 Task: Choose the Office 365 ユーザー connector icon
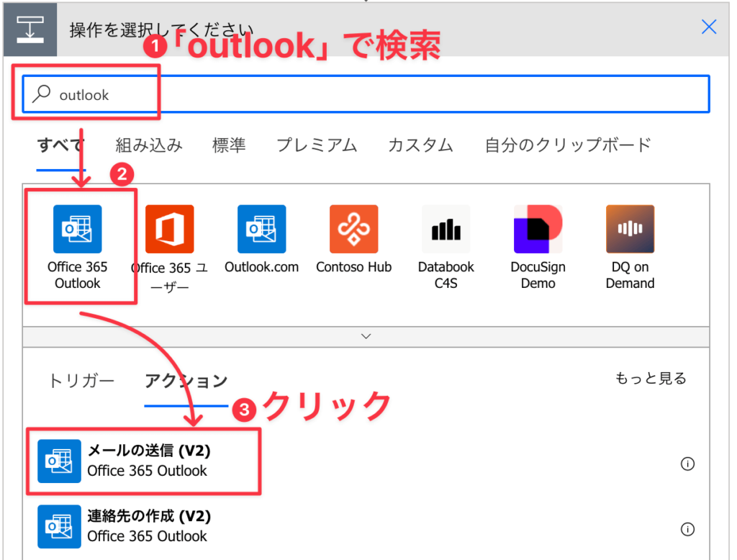coord(170,229)
